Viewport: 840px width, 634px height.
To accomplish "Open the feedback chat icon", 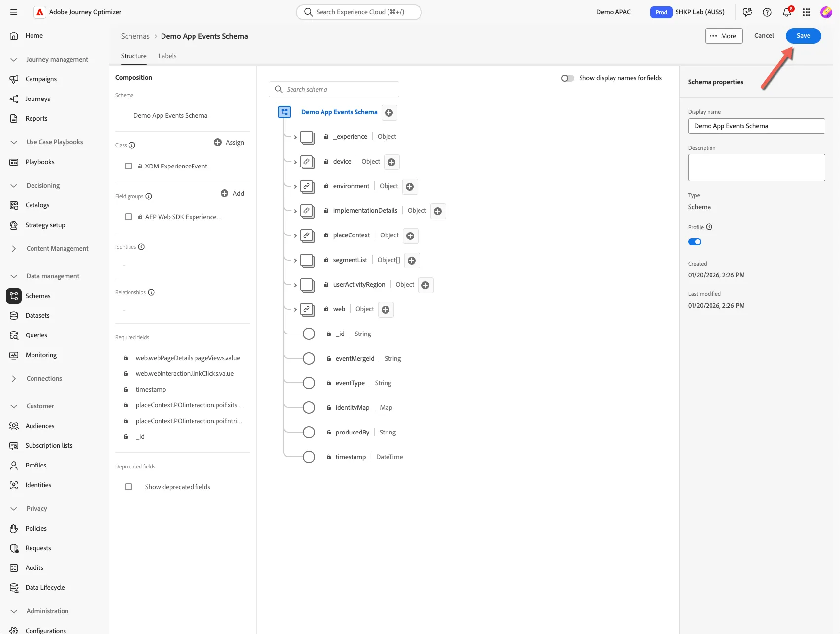I will (747, 12).
